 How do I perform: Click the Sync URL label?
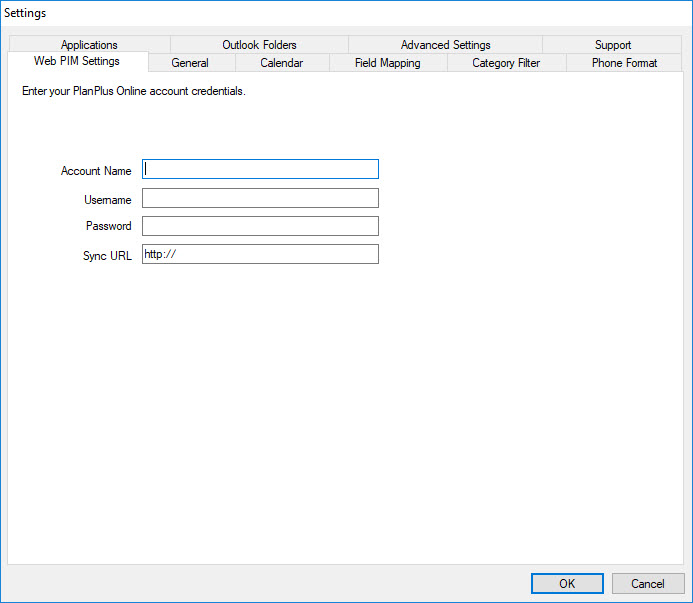[107, 256]
